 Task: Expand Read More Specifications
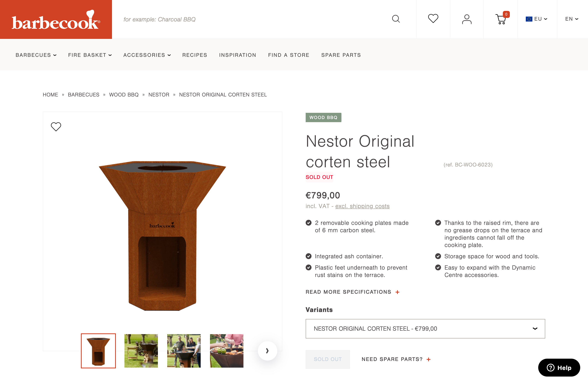[x=352, y=292]
